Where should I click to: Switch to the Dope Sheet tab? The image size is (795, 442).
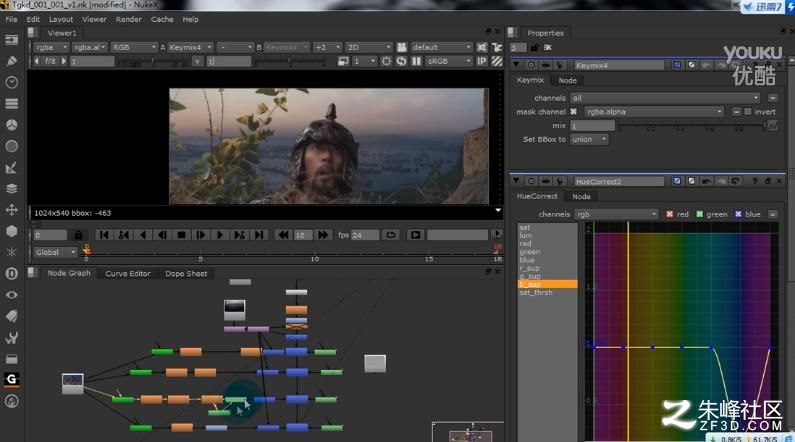point(186,274)
